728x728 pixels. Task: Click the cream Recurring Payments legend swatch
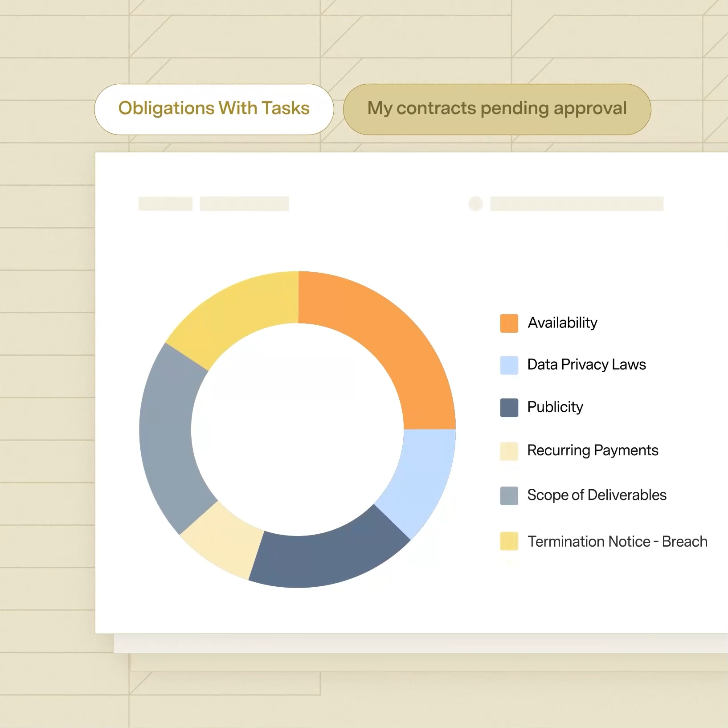509,451
